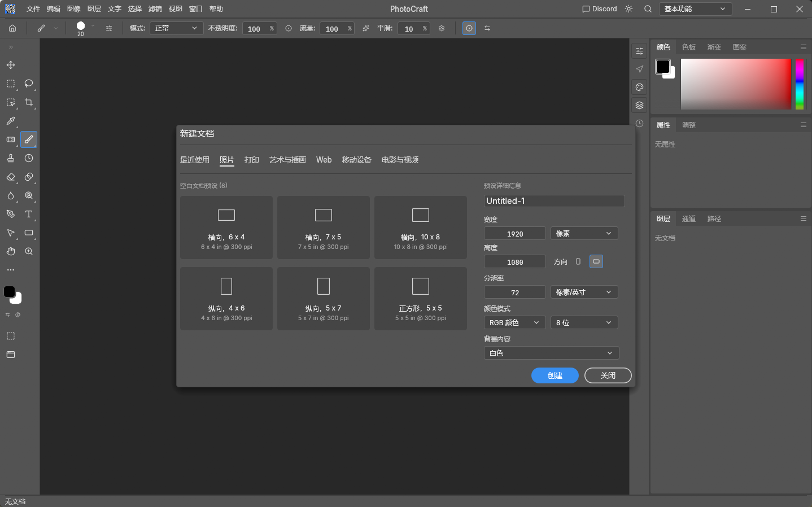
Task: Choose the 横向, 7 x 5 preset
Action: click(324, 228)
